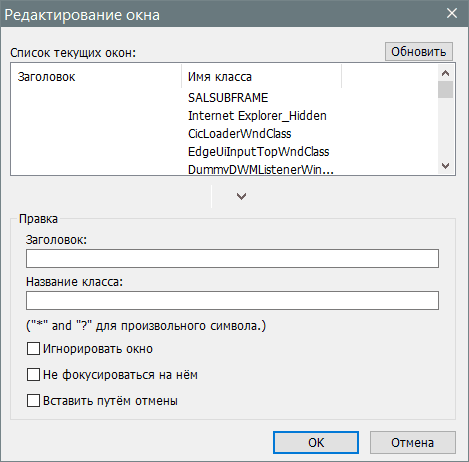Image resolution: width=469 pixels, height=462 pixels.
Task: Click the Обновить refresh button
Action: (419, 51)
